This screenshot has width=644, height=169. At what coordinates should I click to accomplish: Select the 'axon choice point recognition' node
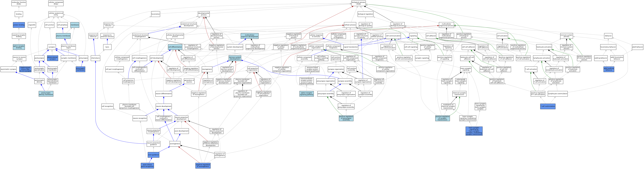click(147, 166)
